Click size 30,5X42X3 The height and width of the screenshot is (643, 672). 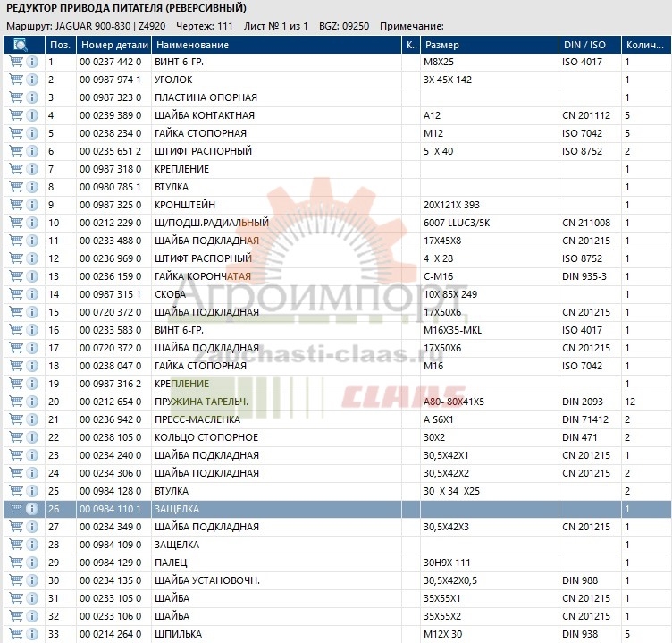coord(446,527)
